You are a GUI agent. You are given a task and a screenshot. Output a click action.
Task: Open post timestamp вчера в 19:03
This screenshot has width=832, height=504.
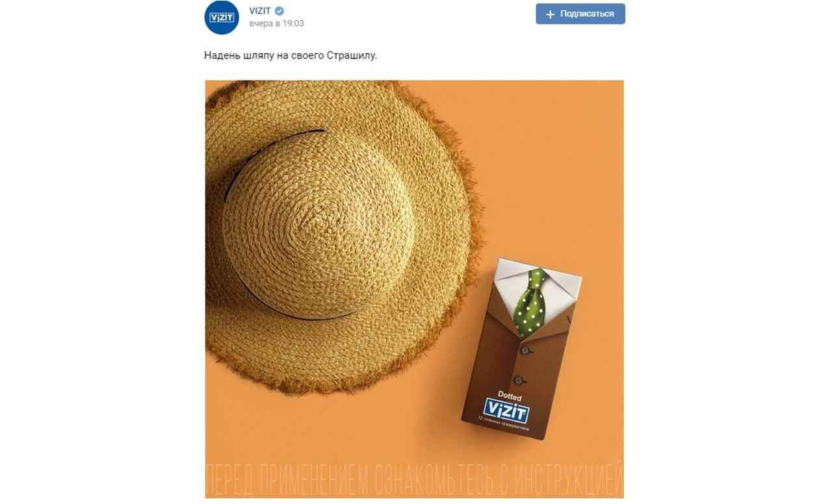click(276, 23)
